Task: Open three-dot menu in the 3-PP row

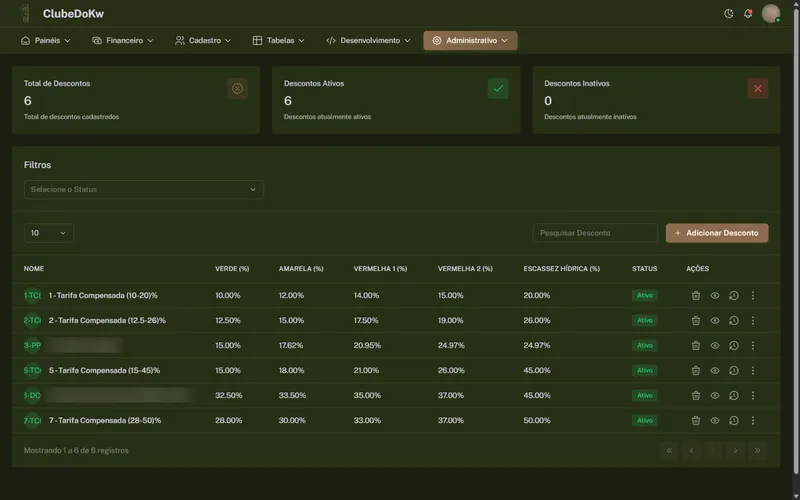Action: click(753, 345)
